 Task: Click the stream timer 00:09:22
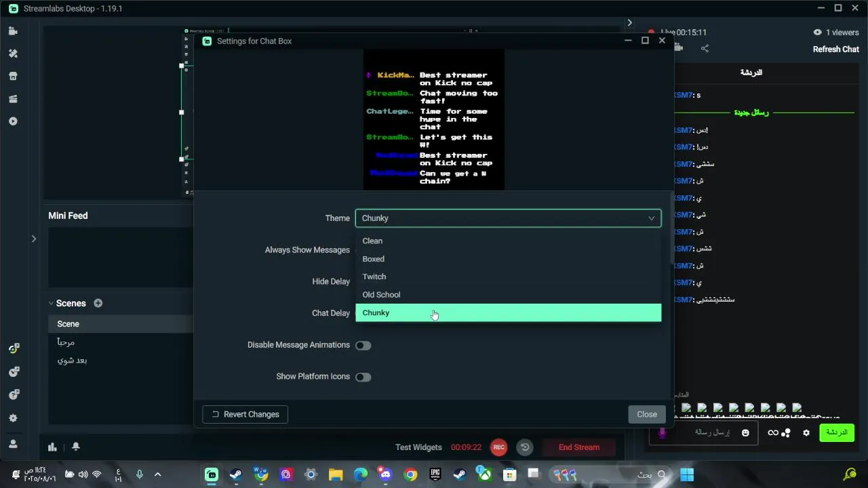(466, 447)
